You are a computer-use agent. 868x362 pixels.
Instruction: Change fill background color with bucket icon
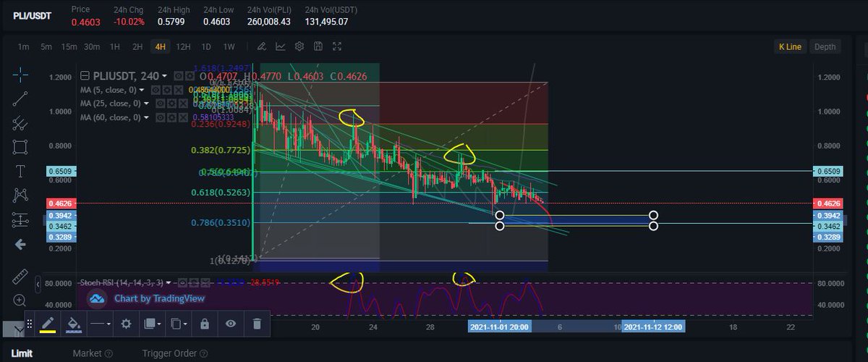point(73,324)
